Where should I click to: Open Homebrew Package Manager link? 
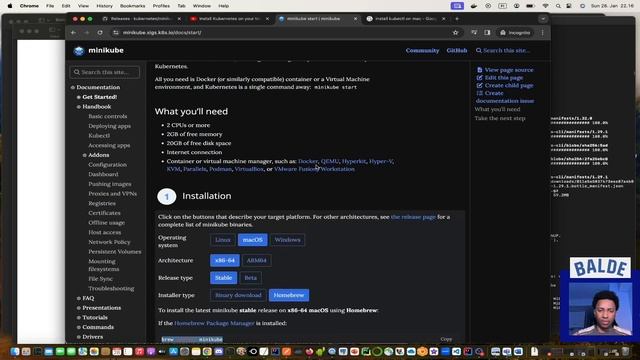point(214,323)
